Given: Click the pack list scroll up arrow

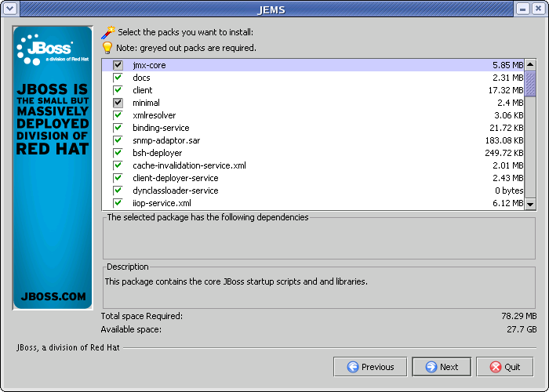Looking at the screenshot, I should [530, 65].
